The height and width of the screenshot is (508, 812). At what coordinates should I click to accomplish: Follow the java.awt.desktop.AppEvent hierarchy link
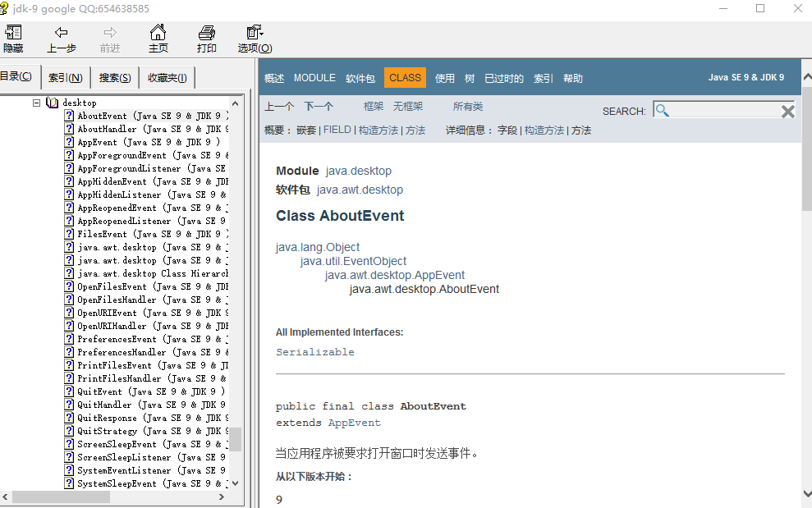click(395, 275)
